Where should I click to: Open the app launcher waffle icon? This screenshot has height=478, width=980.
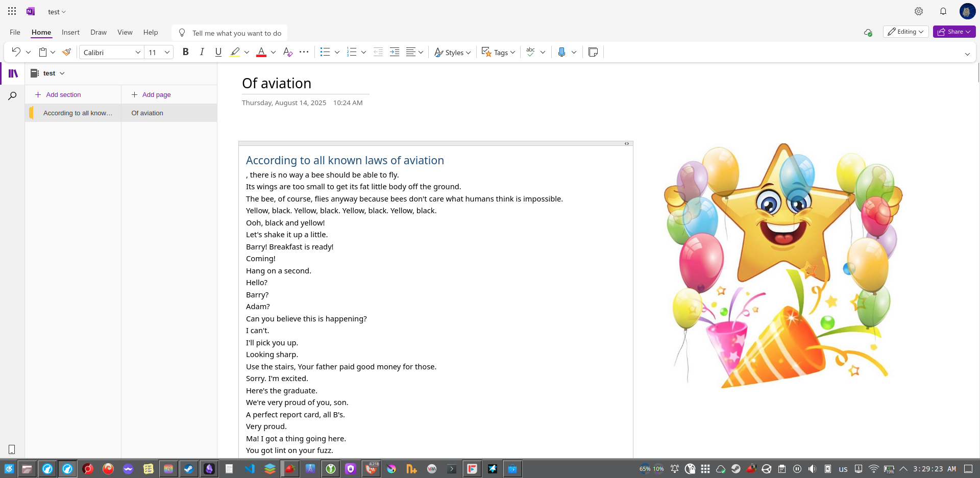[12, 11]
